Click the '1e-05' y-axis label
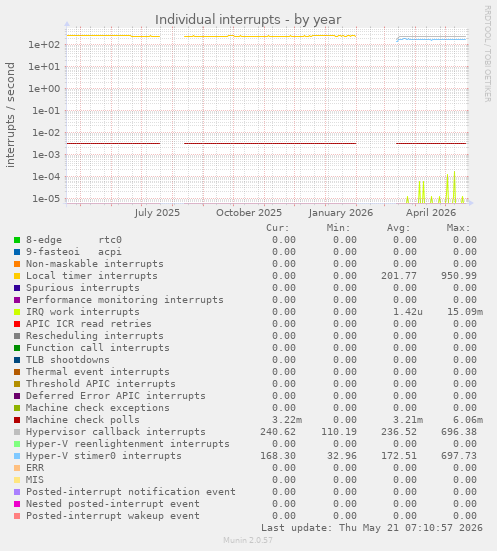Image resolution: width=497 pixels, height=551 pixels. coord(46,199)
